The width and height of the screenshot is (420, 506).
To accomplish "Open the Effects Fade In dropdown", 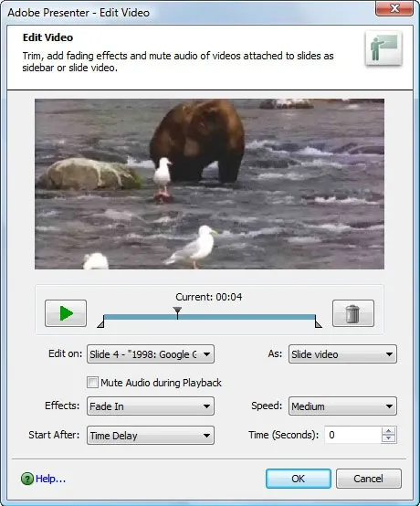I will click(x=151, y=406).
